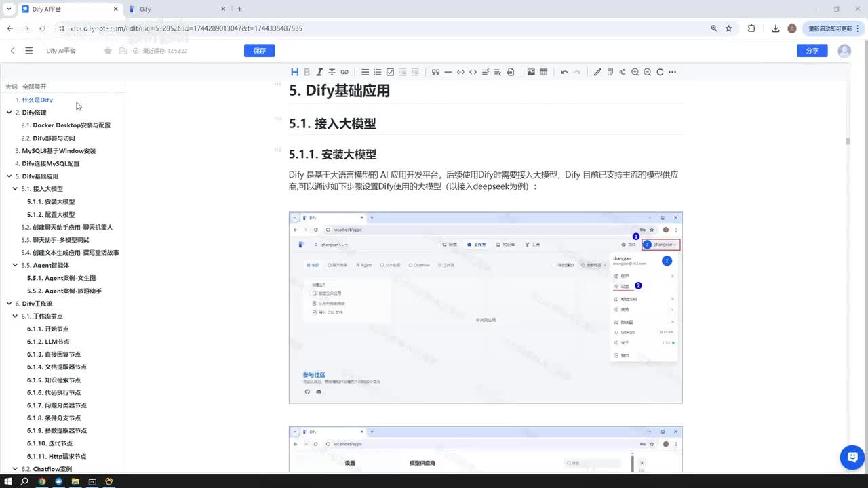Viewport: 868px width, 488px height.
Task: Apply heading style with the H icon
Action: (x=294, y=72)
